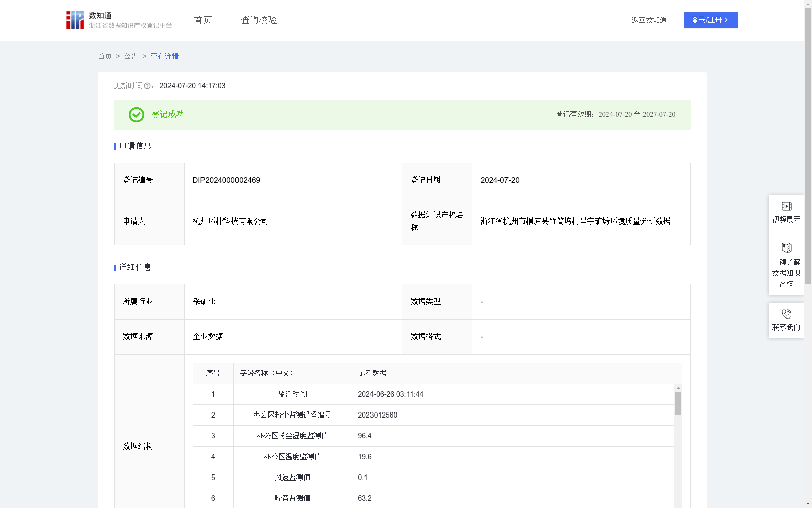Click the 办公区粉尘湿度监测值 field name
Image resolution: width=812 pixels, height=508 pixels.
click(293, 436)
